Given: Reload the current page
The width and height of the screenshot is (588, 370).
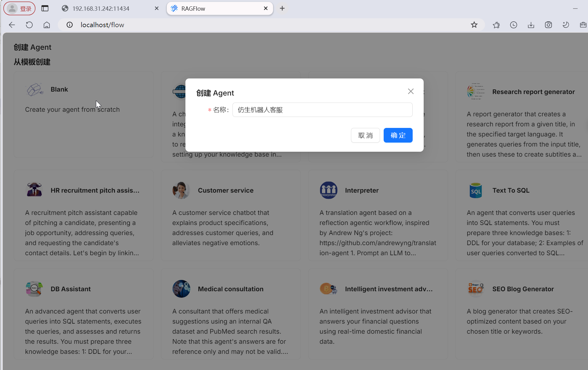Looking at the screenshot, I should coord(29,25).
